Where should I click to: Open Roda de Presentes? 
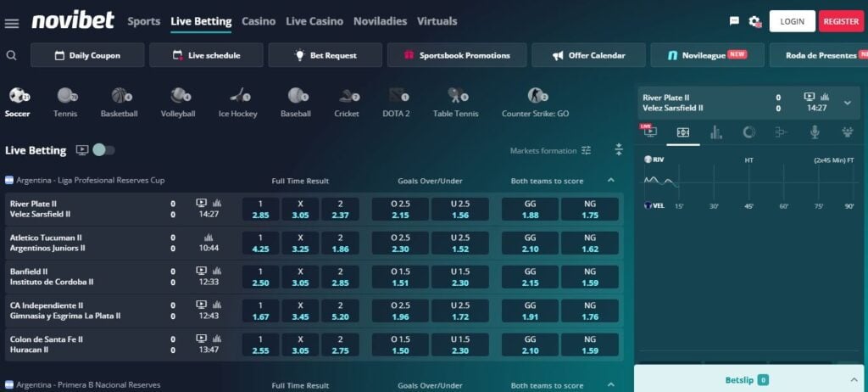coord(819,55)
